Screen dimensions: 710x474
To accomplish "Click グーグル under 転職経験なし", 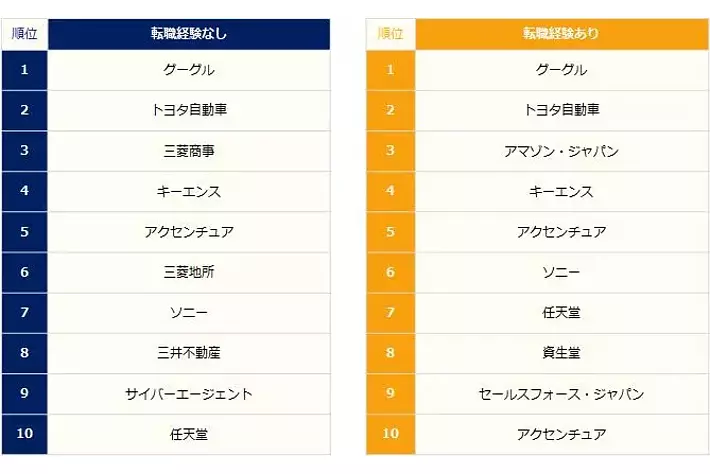I will [x=188, y=70].
